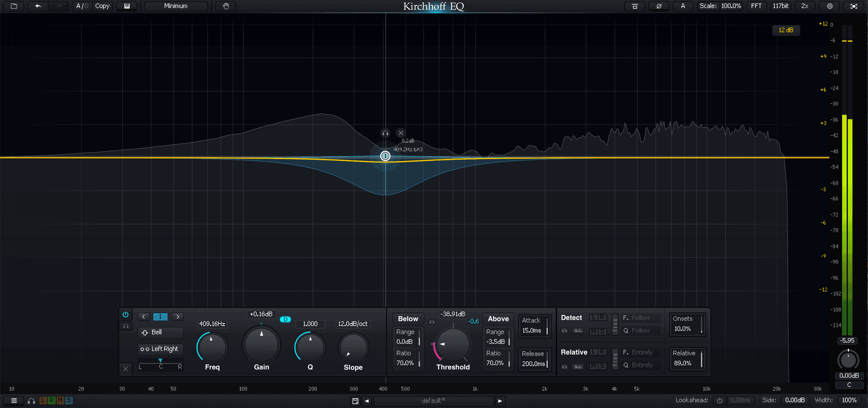Toggle the dynamic D button
This screenshot has height=408, width=868.
(285, 319)
